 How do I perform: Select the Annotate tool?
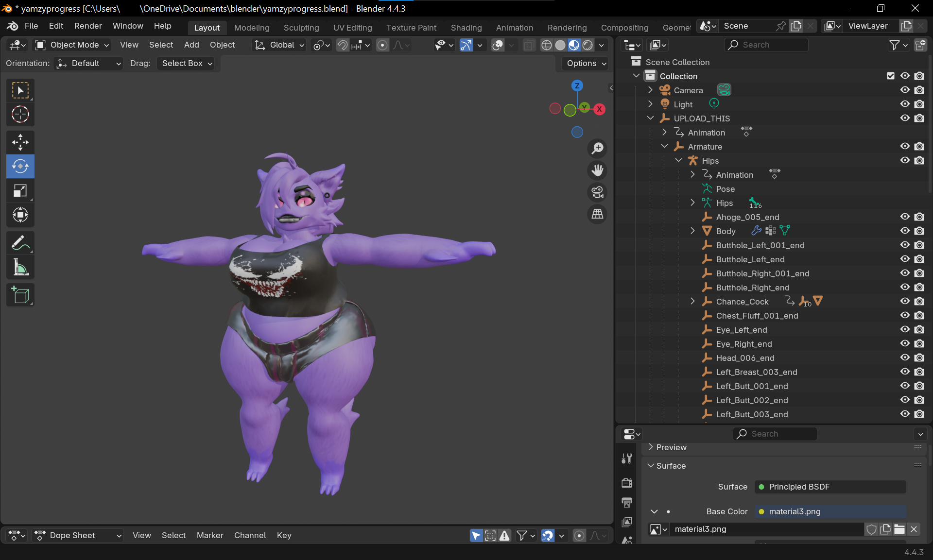[20, 243]
